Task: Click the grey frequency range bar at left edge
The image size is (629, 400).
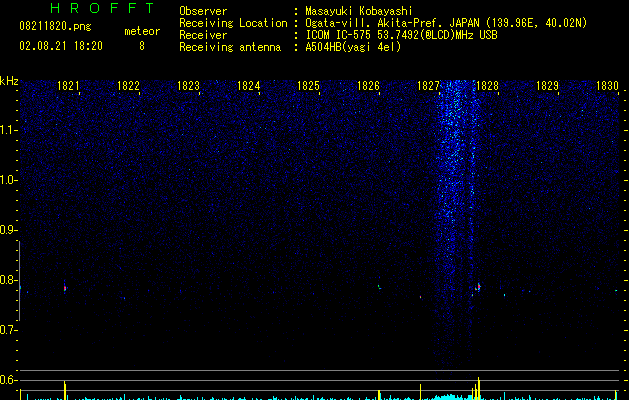Action: (19, 281)
